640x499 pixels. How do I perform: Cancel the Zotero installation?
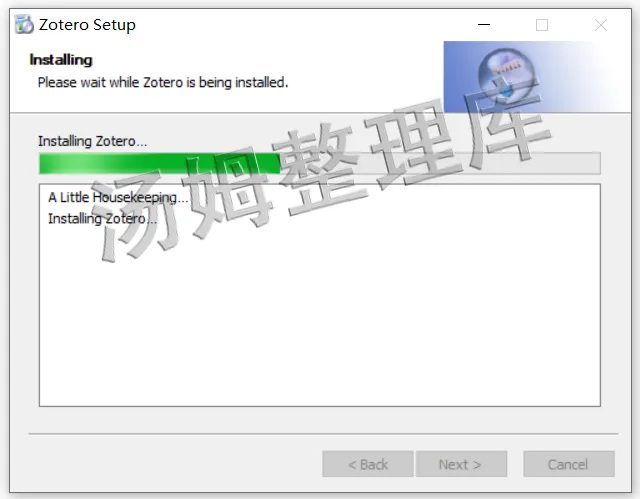point(569,464)
